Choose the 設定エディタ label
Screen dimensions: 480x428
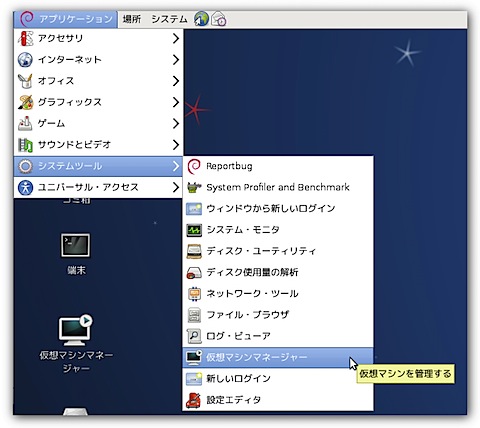pos(233,400)
